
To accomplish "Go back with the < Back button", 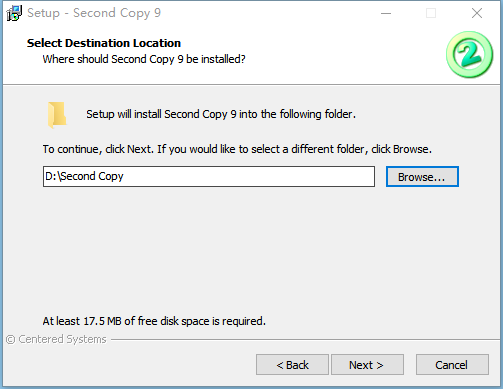I will pyautogui.click(x=292, y=365).
